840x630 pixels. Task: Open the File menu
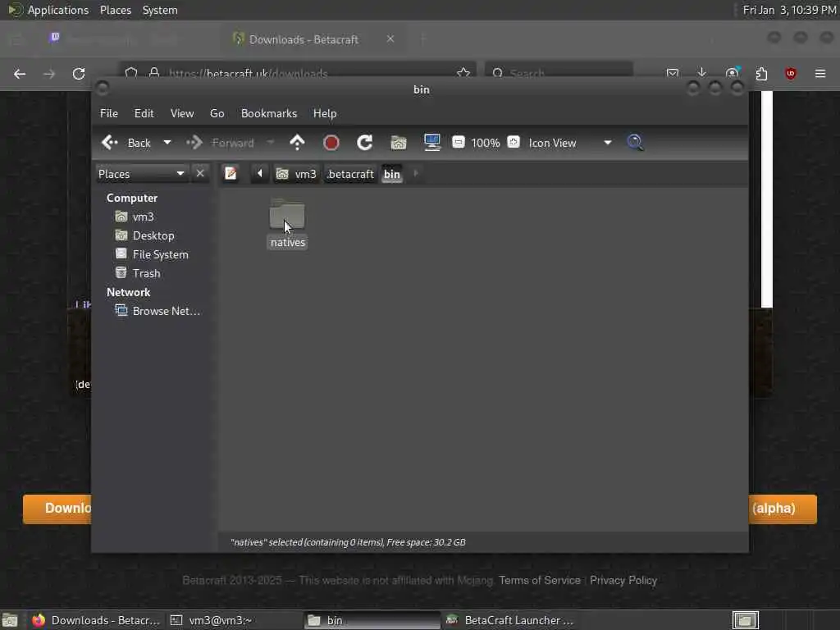pos(109,113)
